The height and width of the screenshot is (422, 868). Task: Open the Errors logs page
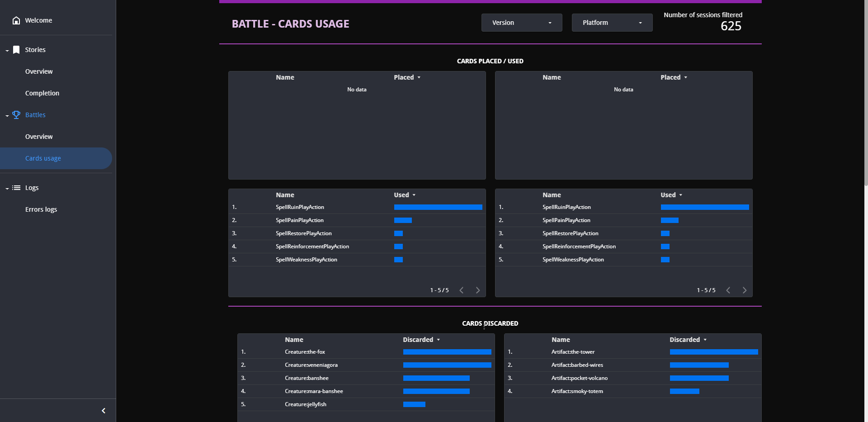[x=41, y=209]
